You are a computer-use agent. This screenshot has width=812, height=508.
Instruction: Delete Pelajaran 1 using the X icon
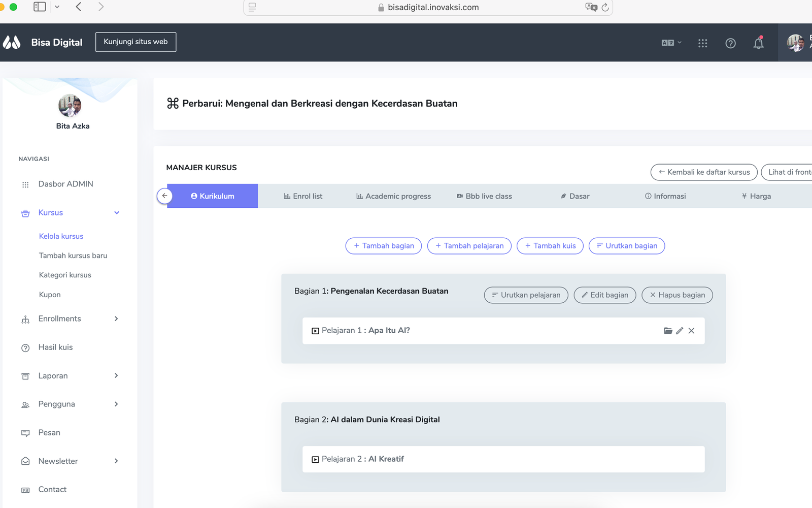coord(691,331)
